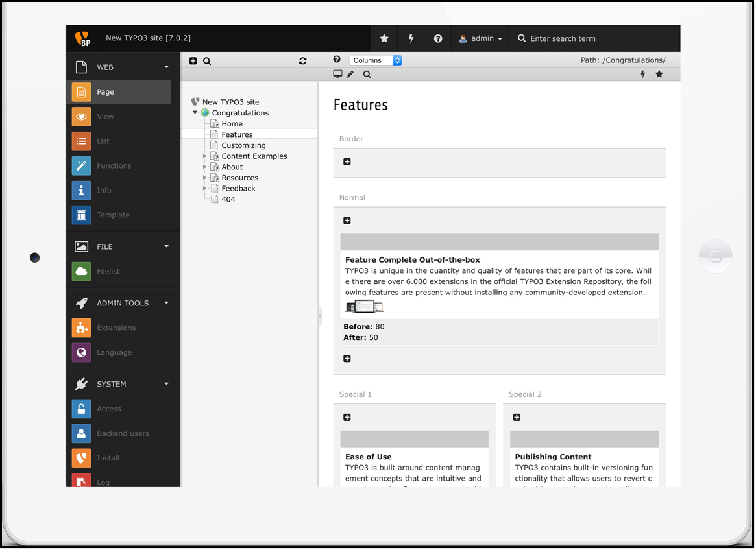Create new page via tree plus icon
The height and width of the screenshot is (550, 756).
(x=193, y=61)
